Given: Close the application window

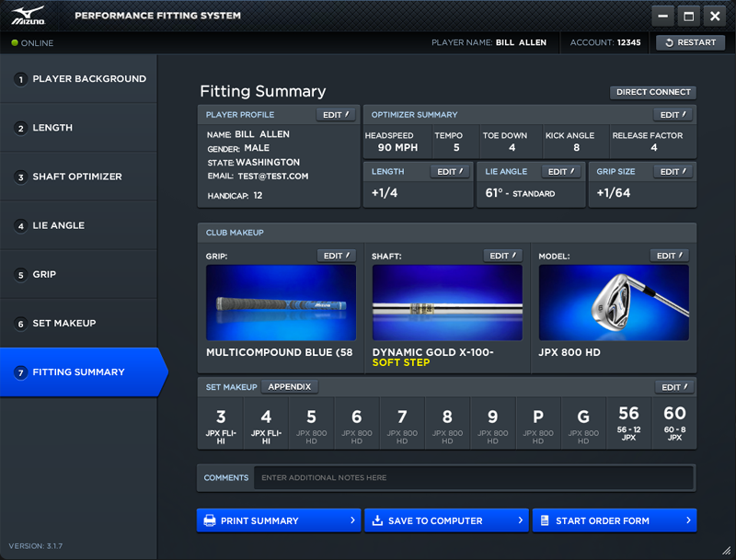Looking at the screenshot, I should click(x=715, y=16).
